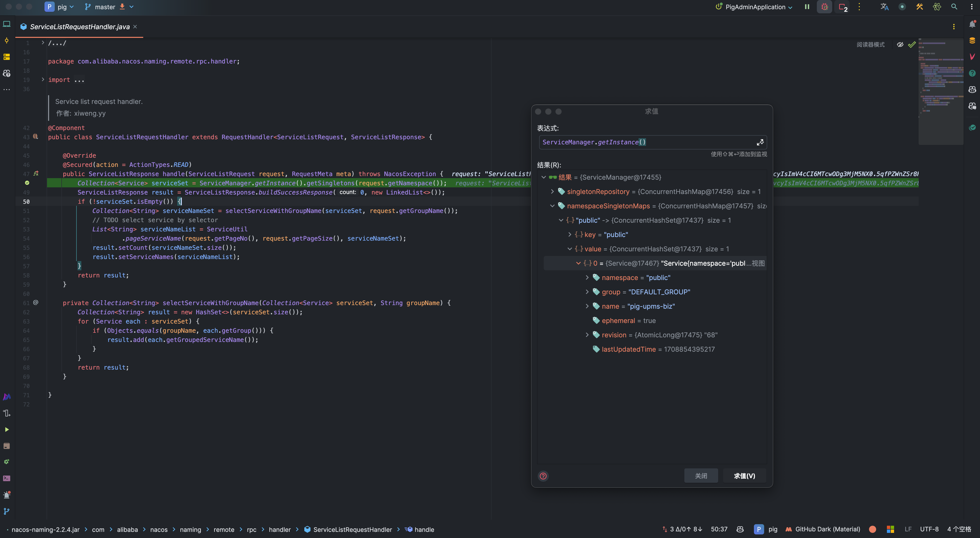Image resolution: width=980 pixels, height=538 pixels.
Task: Toggle the breakpoint on line 48
Action: (27, 183)
